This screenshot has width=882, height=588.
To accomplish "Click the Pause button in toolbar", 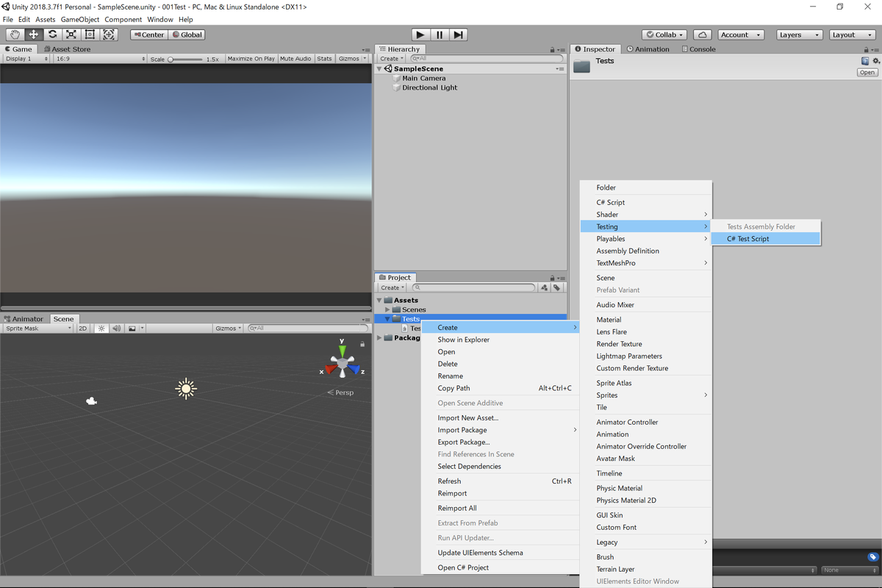I will 440,35.
